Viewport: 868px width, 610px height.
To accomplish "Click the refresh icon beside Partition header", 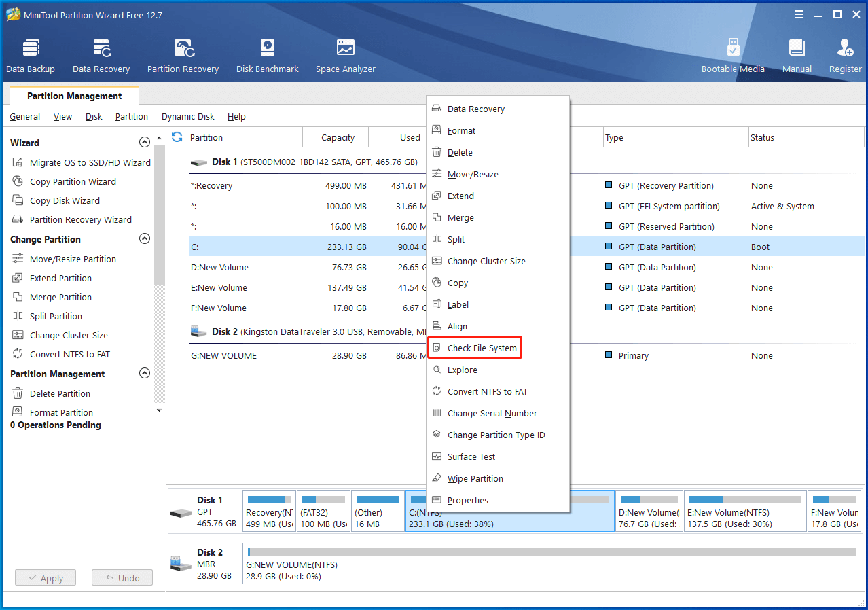I will [x=177, y=137].
